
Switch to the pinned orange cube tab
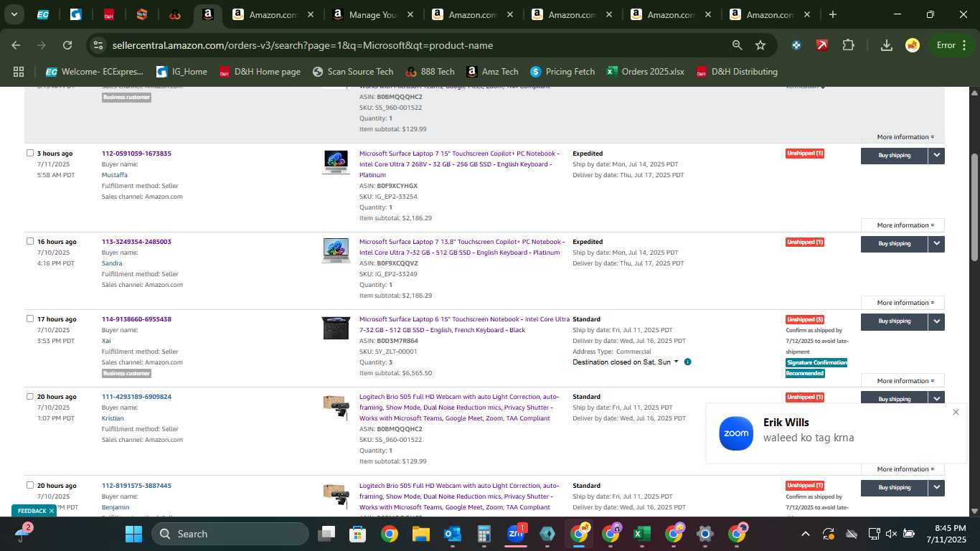tap(142, 14)
